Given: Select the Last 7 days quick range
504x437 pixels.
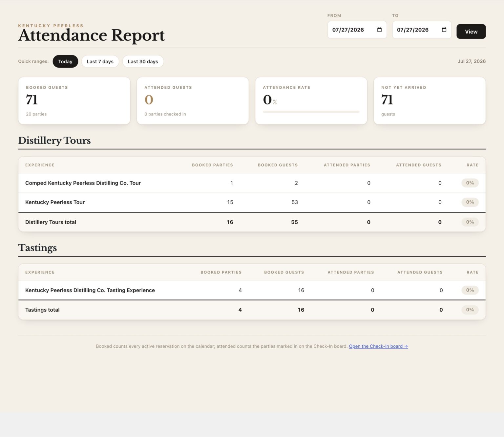Looking at the screenshot, I should point(100,61).
